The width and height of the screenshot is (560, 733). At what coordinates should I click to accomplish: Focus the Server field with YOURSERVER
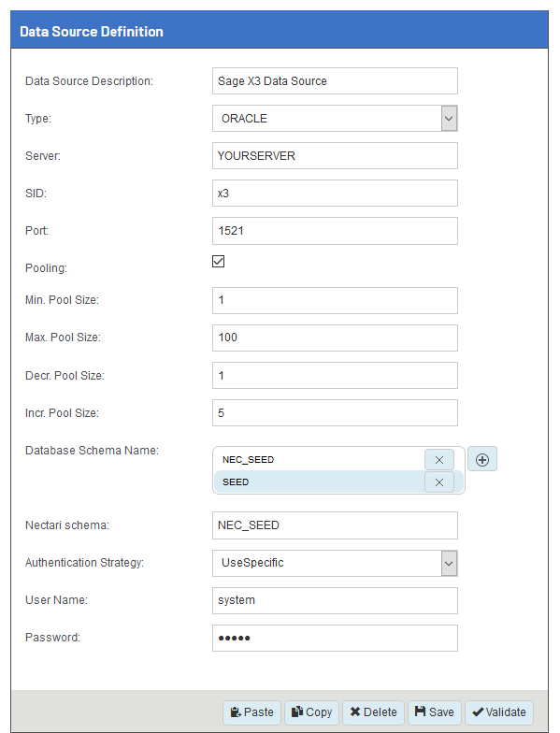point(335,155)
